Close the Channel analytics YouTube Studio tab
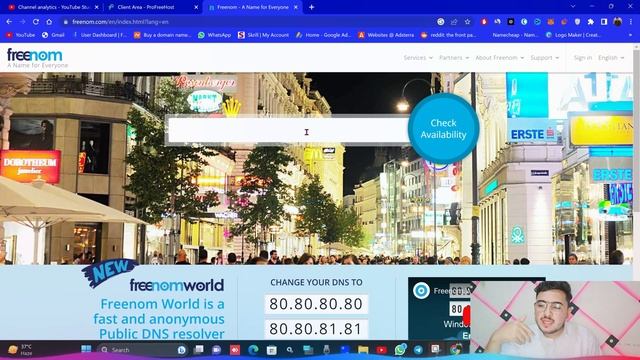This screenshot has height=360, width=640. pos(96,7)
